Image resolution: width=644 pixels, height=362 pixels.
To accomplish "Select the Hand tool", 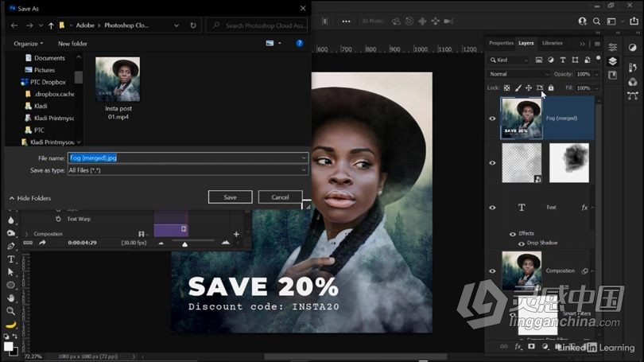I will click(x=11, y=298).
